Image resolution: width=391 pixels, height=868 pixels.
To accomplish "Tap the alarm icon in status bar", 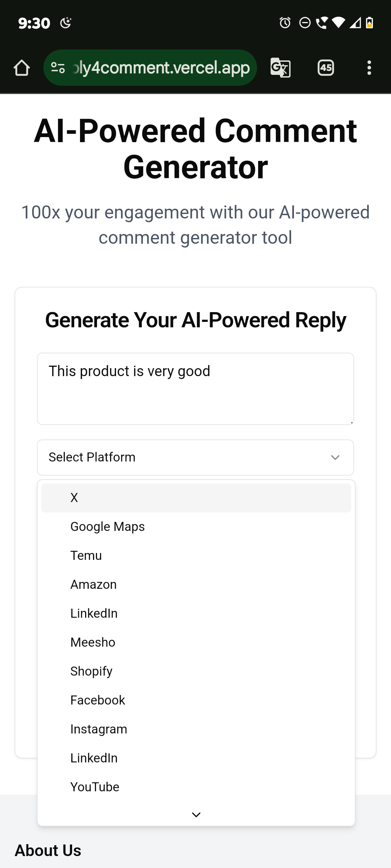I will [x=285, y=23].
